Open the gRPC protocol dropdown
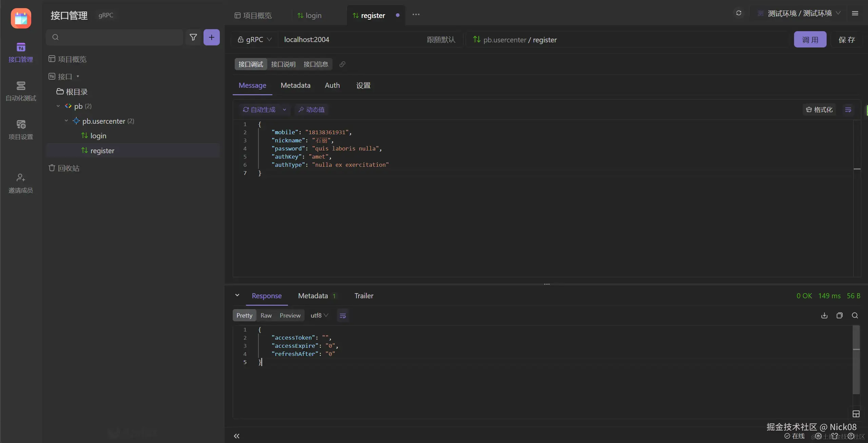868x443 pixels. (255, 40)
